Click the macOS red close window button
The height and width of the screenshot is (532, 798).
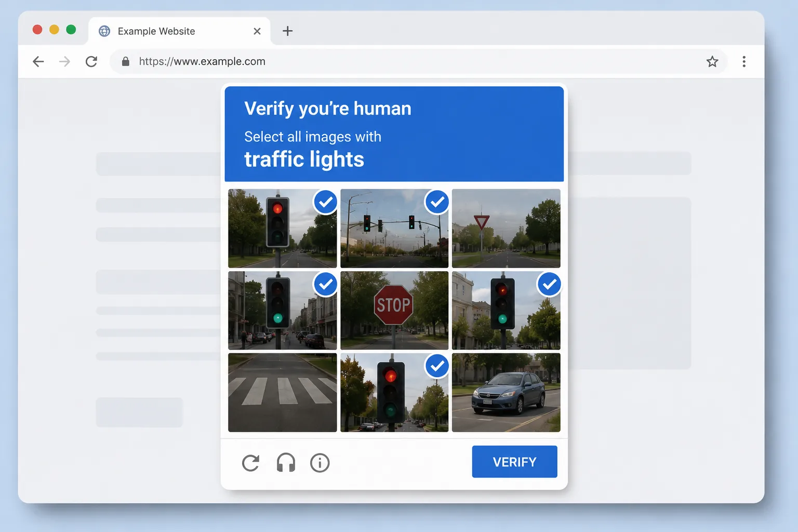pyautogui.click(x=37, y=30)
